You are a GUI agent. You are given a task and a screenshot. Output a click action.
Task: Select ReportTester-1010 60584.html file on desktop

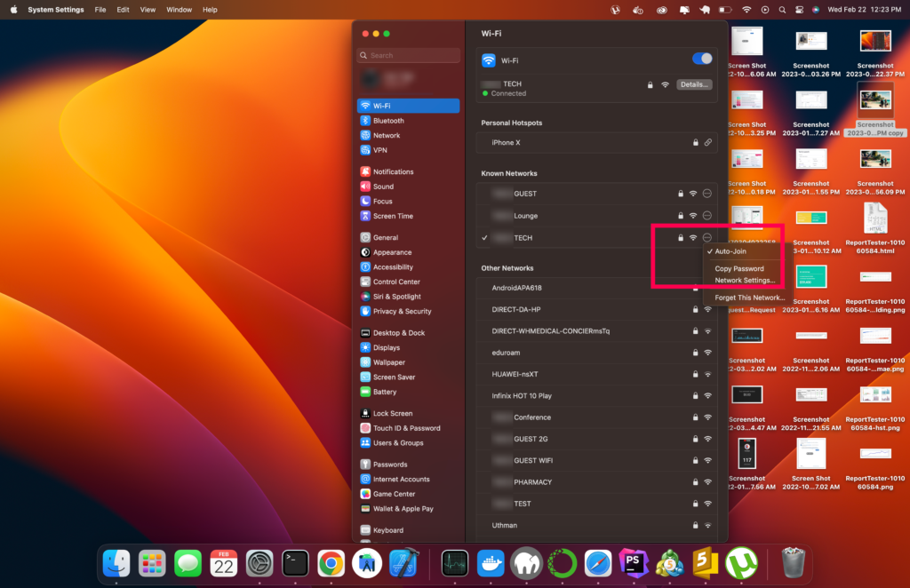875,228
